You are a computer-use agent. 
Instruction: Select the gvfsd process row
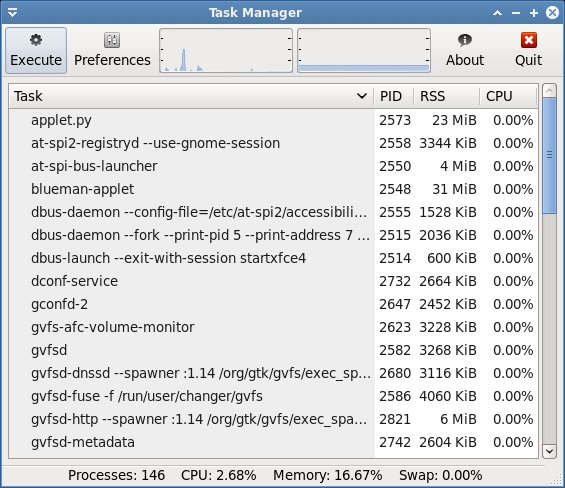[273, 350]
